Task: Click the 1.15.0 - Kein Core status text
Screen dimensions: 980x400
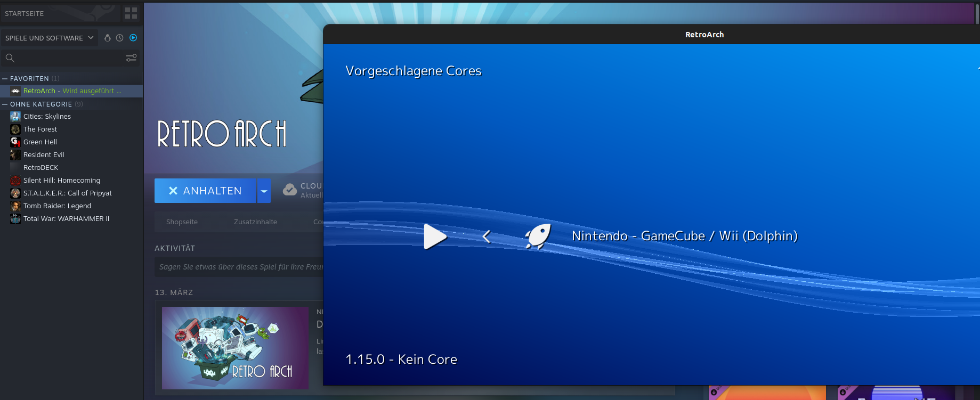Action: [x=401, y=360]
